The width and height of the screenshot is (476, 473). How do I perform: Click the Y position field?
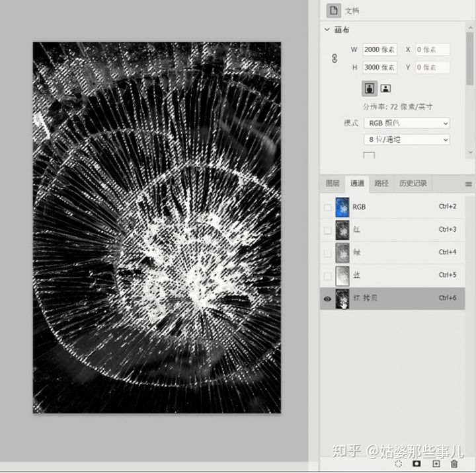pos(432,67)
